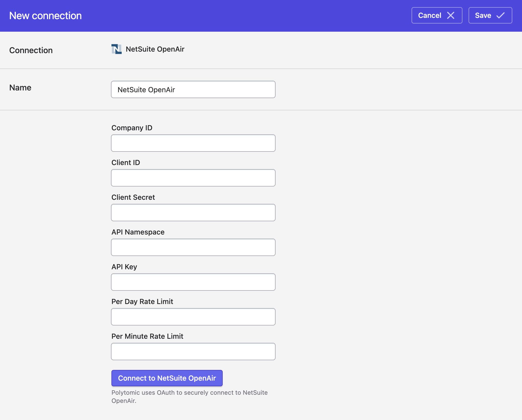Focus the API Key input
The image size is (522, 420).
click(x=193, y=282)
